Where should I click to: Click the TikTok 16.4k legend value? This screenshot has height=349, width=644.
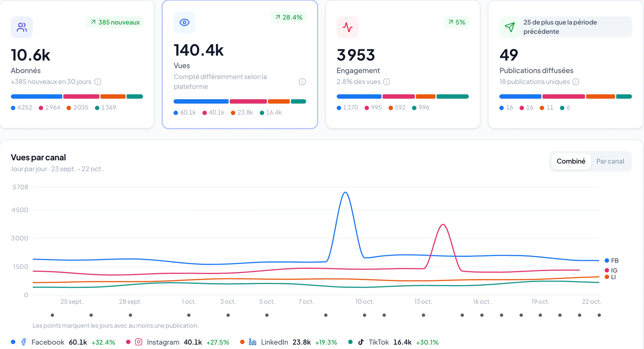click(402, 342)
